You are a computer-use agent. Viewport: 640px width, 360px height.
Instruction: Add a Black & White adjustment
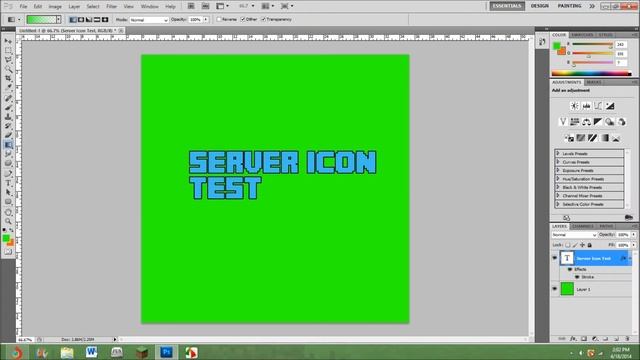click(598, 122)
